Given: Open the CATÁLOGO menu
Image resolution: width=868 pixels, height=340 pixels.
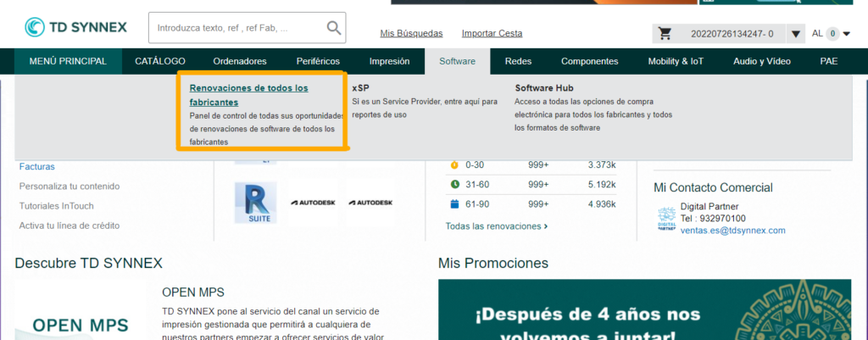Looking at the screenshot, I should point(160,61).
